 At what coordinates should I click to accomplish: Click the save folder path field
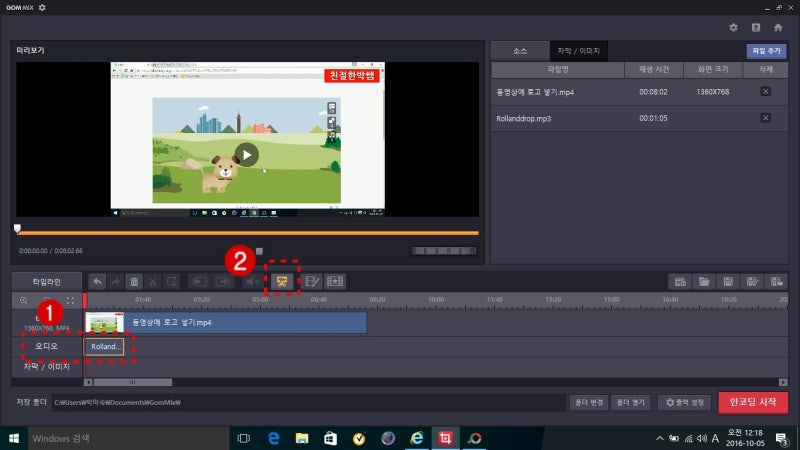[308, 403]
